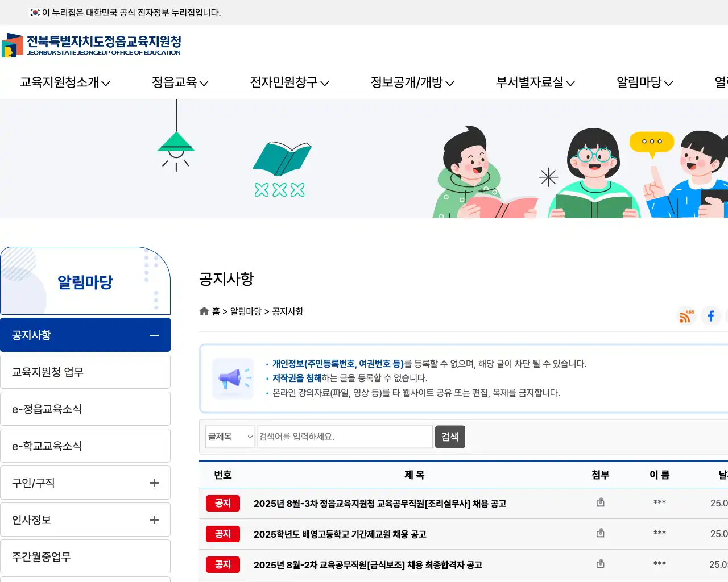The image size is (728, 582).
Task: Click the 검색 search button
Action: tap(450, 436)
